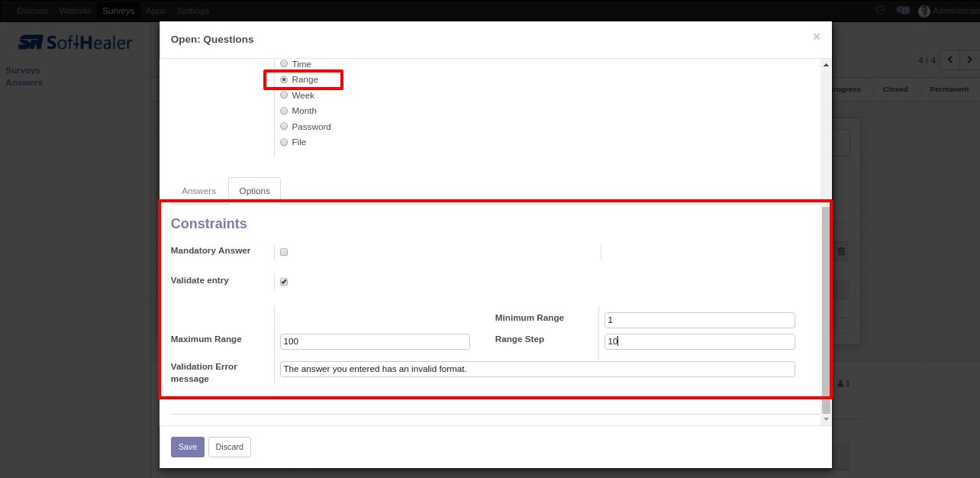Screen dimensions: 980x478
Task: Click the clock activities icon in top bar
Action: point(880,11)
